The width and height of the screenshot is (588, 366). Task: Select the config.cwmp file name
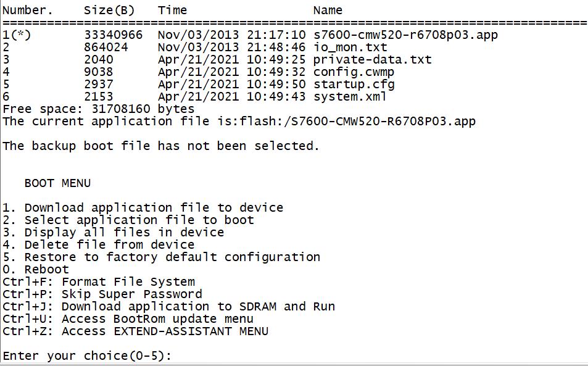(x=354, y=72)
